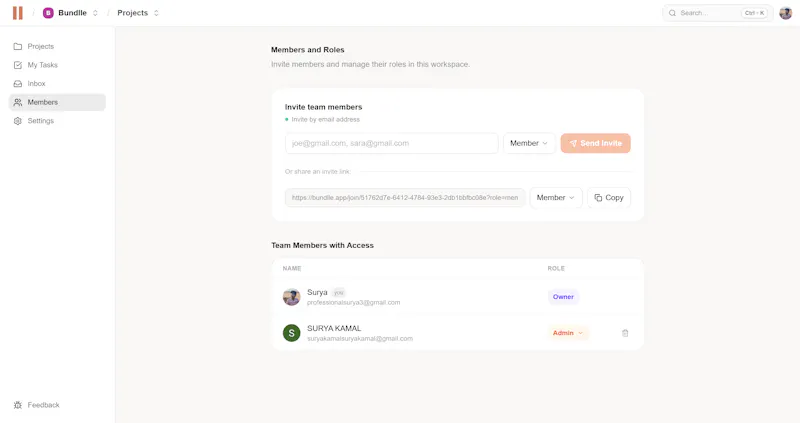Select the invite link URL field
Image resolution: width=800 pixels, height=423 pixels.
pyautogui.click(x=405, y=197)
